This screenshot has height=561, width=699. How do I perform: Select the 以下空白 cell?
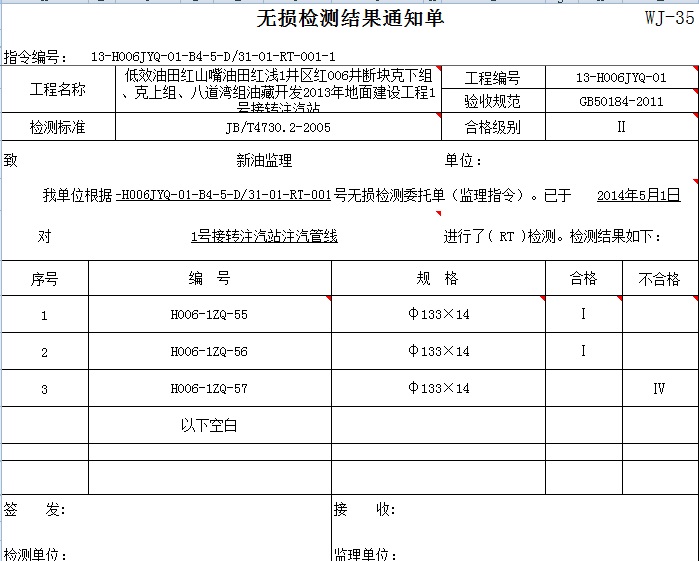[210, 425]
